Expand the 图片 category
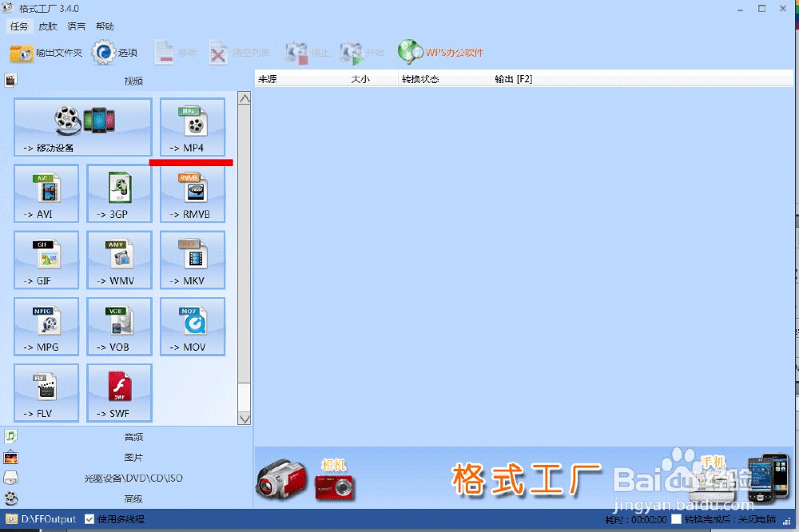 pyautogui.click(x=126, y=458)
